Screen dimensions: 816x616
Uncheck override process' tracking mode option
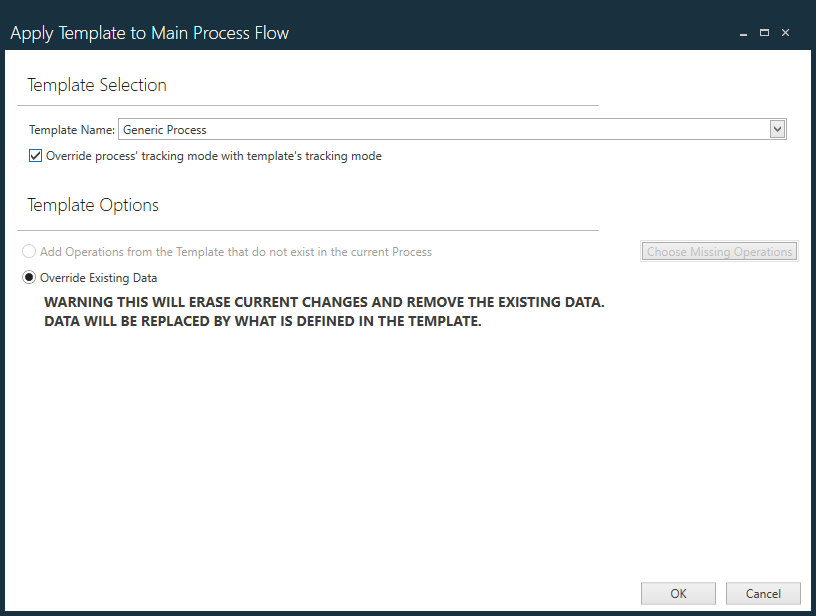pyautogui.click(x=36, y=155)
